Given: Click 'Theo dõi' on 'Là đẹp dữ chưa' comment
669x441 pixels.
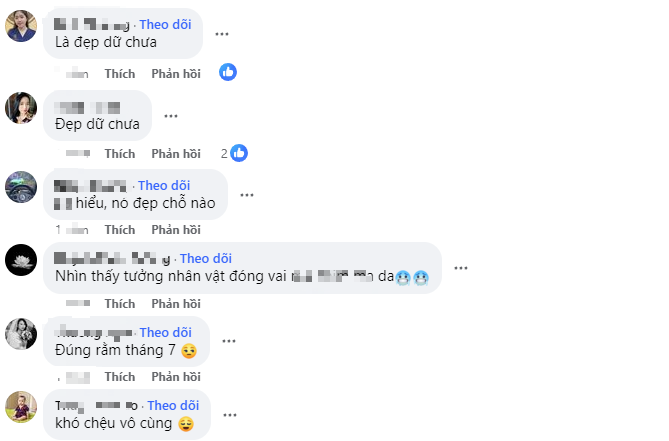Looking at the screenshot, I should click(x=166, y=24).
